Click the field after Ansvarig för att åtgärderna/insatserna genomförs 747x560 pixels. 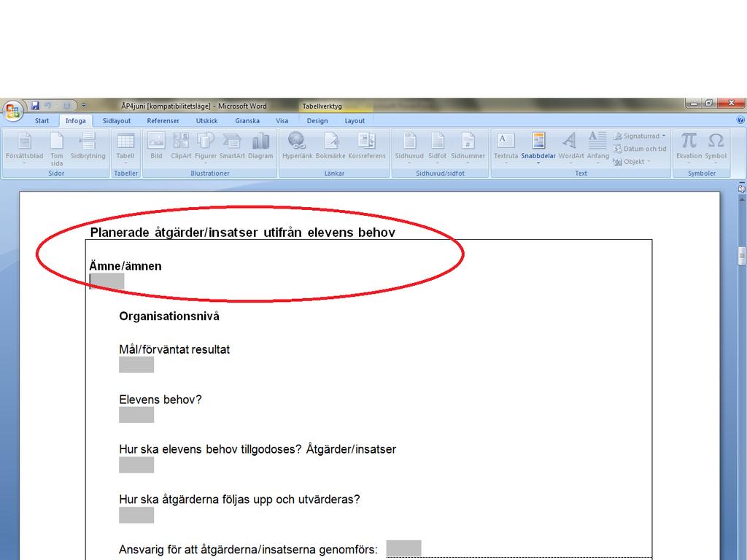[403, 548]
